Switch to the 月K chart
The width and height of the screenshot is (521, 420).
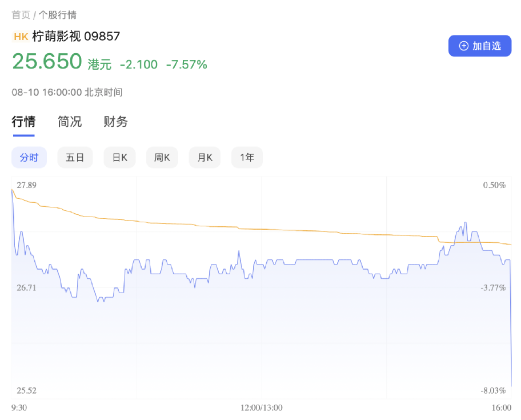pyautogui.click(x=205, y=158)
